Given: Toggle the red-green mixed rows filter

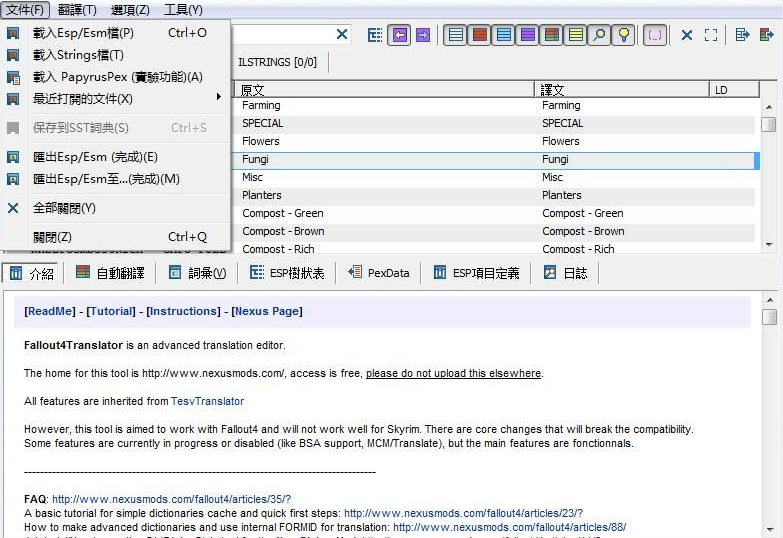Looking at the screenshot, I should pyautogui.click(x=552, y=35).
